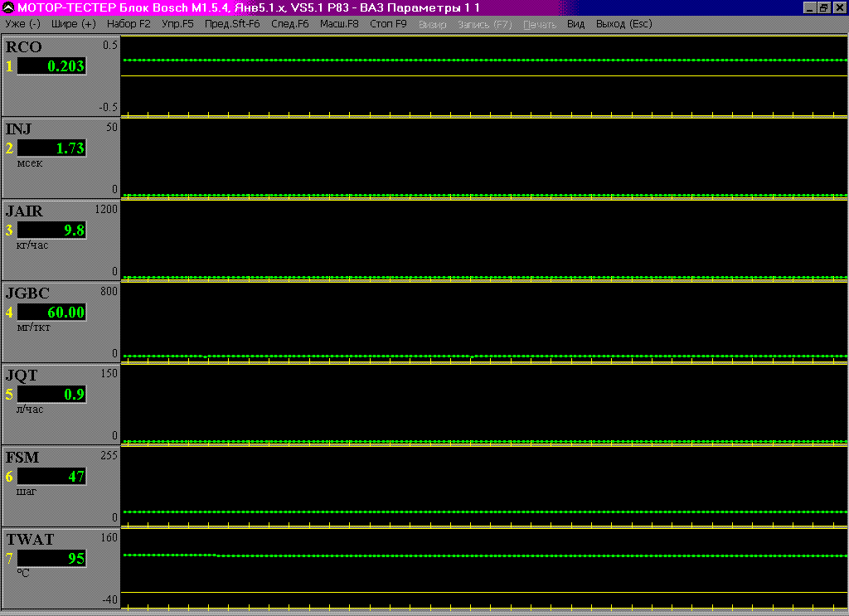The width and height of the screenshot is (849, 616).
Task: Minimize the Motor-Tester window
Action: [809, 7]
